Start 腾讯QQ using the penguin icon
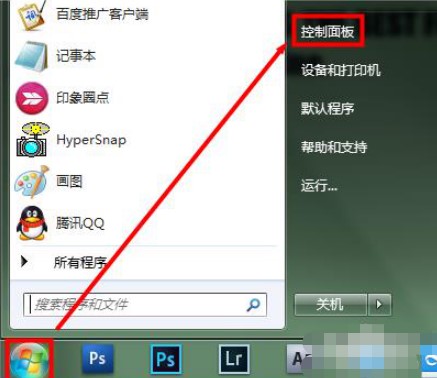The height and width of the screenshot is (378, 437). (x=32, y=223)
